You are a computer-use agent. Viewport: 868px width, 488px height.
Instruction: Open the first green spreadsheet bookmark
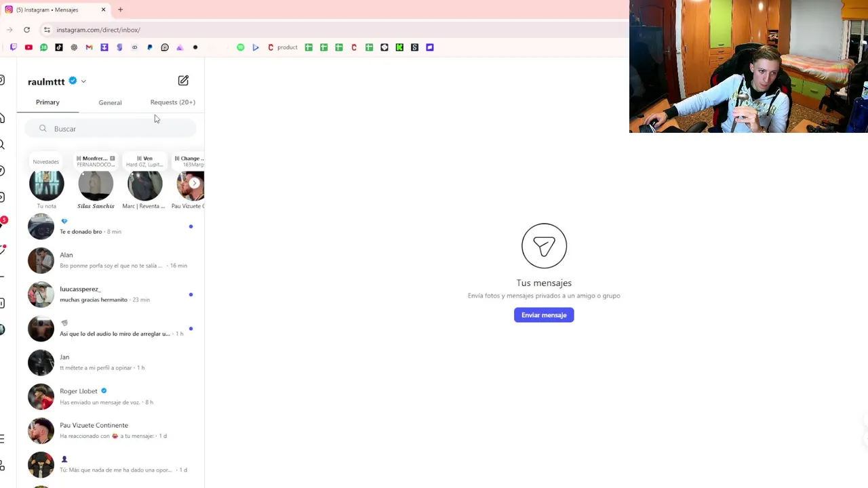pos(309,47)
